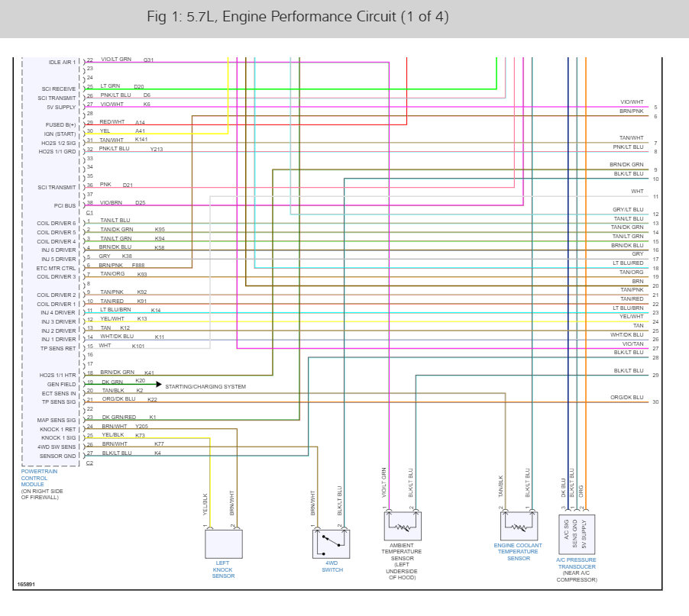Click the GEN FIELD pin label
This screenshot has width=689, height=616.
62,384
